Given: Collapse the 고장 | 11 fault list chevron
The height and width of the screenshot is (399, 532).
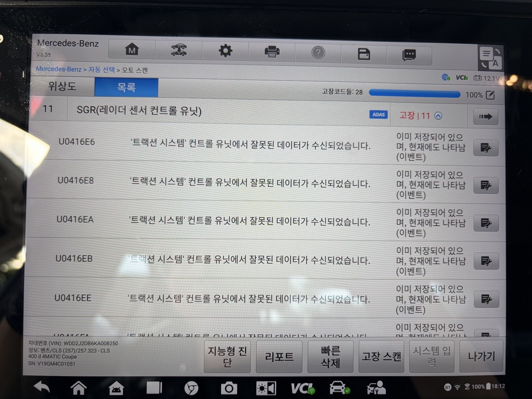Looking at the screenshot, I should click(x=438, y=116).
